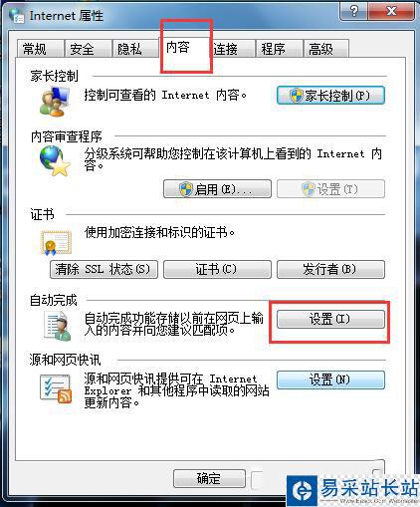Open the 证书(C) button

(x=217, y=269)
